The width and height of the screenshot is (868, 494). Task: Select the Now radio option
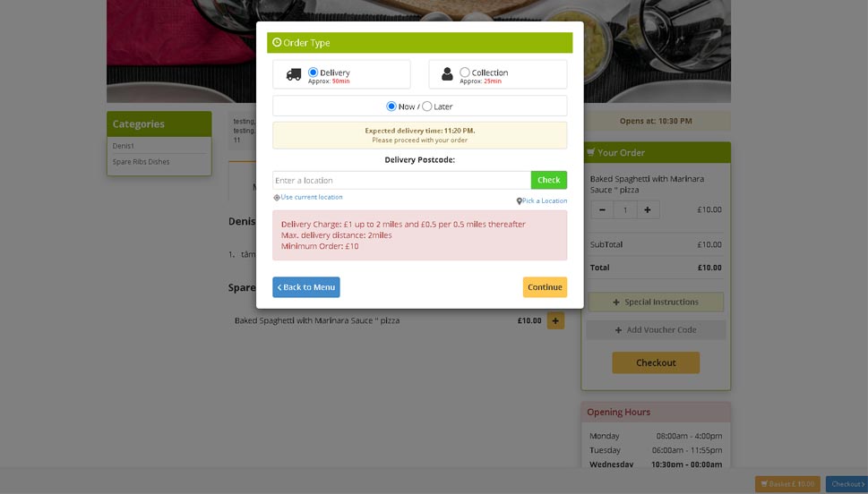(x=391, y=106)
